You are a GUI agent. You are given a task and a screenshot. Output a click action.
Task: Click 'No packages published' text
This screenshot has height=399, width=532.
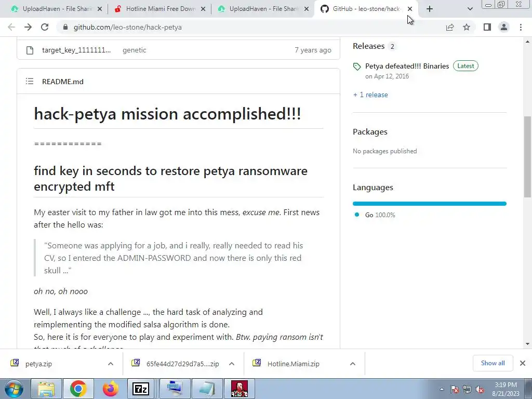coord(385,151)
